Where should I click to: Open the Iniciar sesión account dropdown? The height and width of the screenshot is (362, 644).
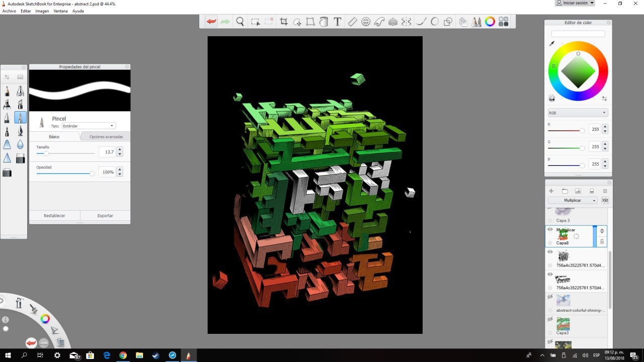[575, 3]
